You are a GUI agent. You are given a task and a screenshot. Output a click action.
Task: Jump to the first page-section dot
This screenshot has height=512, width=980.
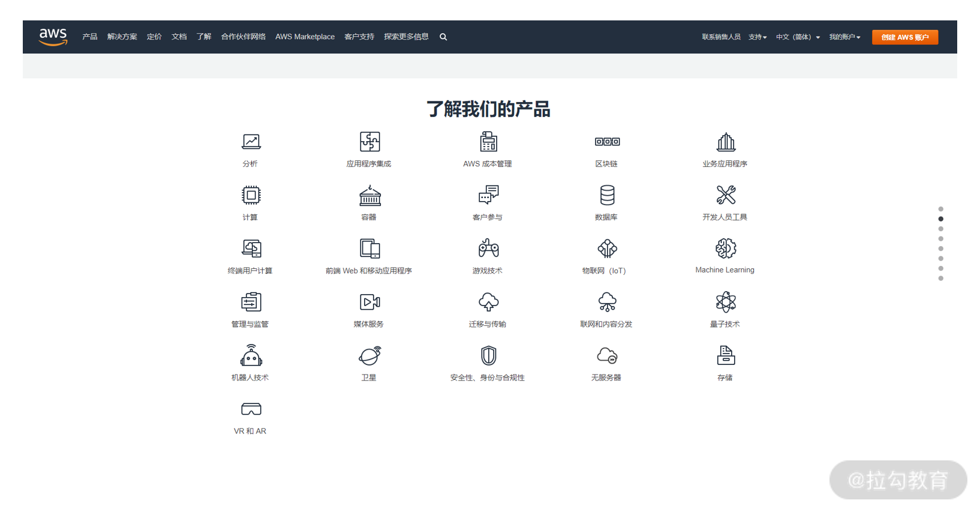[x=940, y=209]
